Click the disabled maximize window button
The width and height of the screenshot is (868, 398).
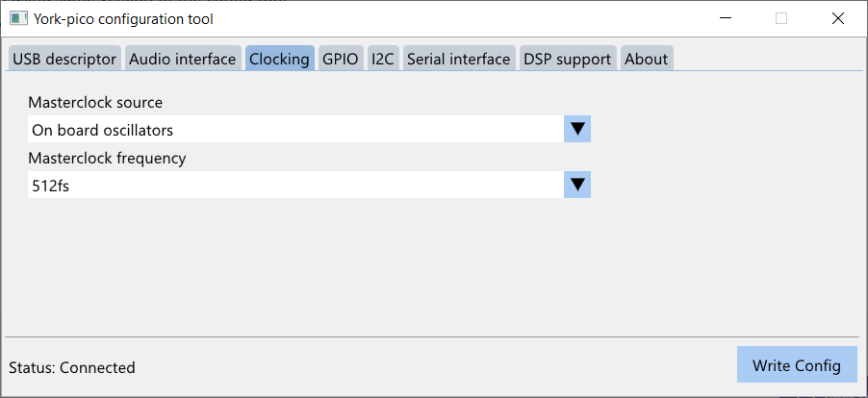[781, 19]
